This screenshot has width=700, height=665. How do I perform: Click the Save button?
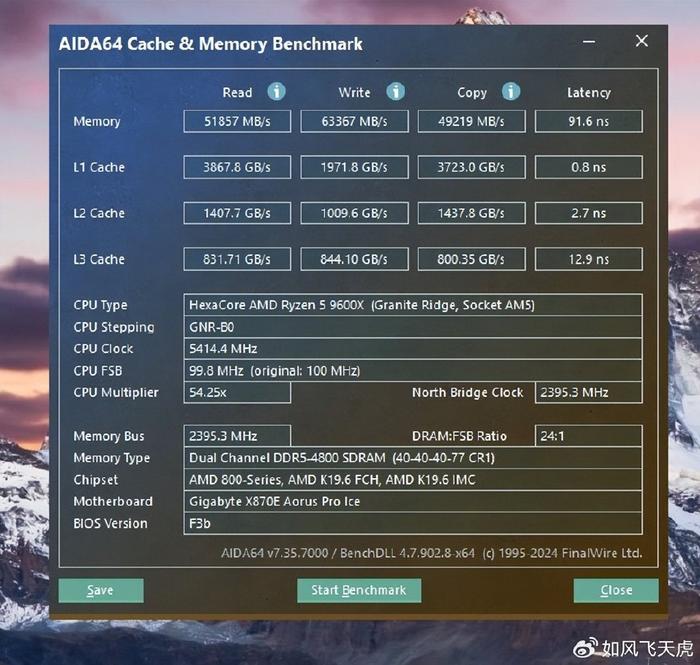click(x=101, y=590)
